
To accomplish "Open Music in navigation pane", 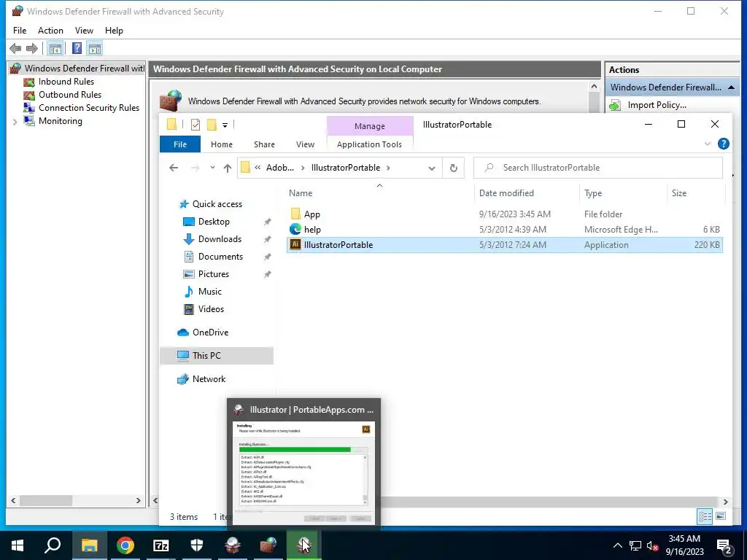I will coord(209,292).
